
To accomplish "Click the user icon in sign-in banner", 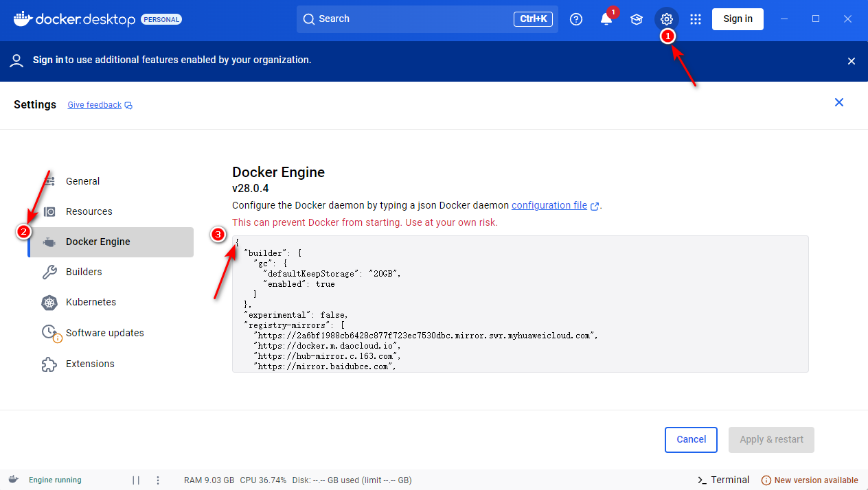I will coord(17,60).
